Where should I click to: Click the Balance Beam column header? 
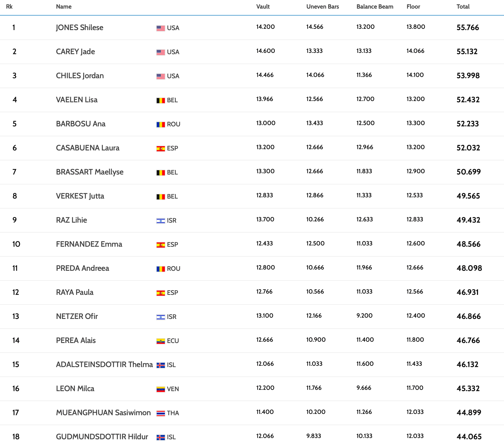click(x=375, y=7)
